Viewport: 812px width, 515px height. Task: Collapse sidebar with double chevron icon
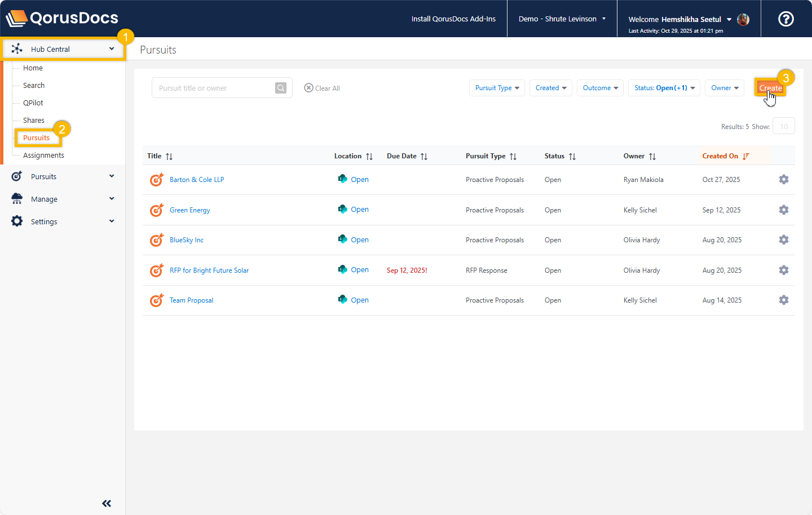107,503
